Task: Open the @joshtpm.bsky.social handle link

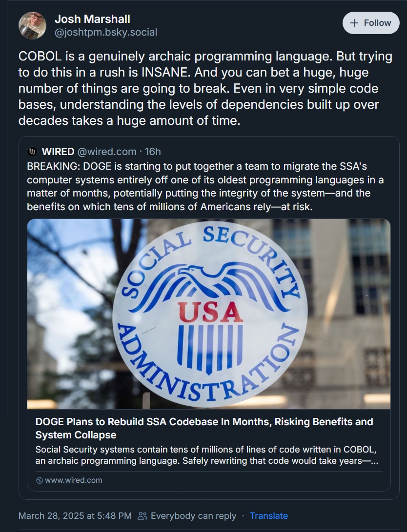Action: pyautogui.click(x=105, y=33)
